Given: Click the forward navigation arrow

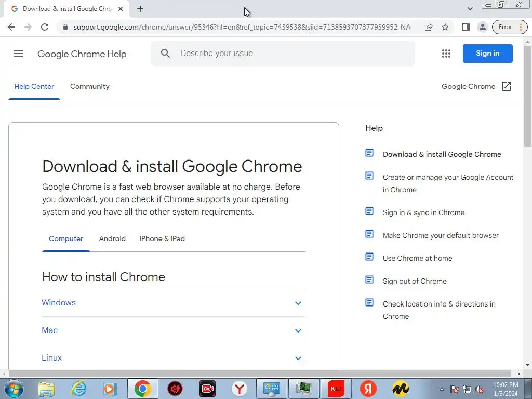Looking at the screenshot, I should coord(28,27).
